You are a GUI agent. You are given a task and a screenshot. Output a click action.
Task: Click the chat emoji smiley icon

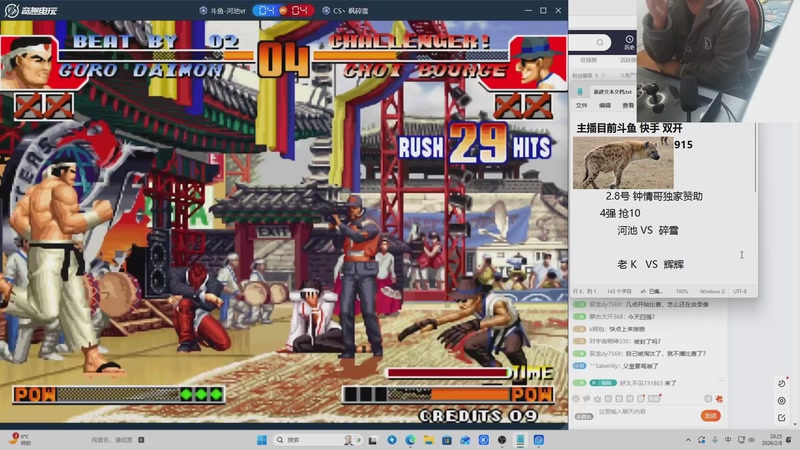coord(576,398)
